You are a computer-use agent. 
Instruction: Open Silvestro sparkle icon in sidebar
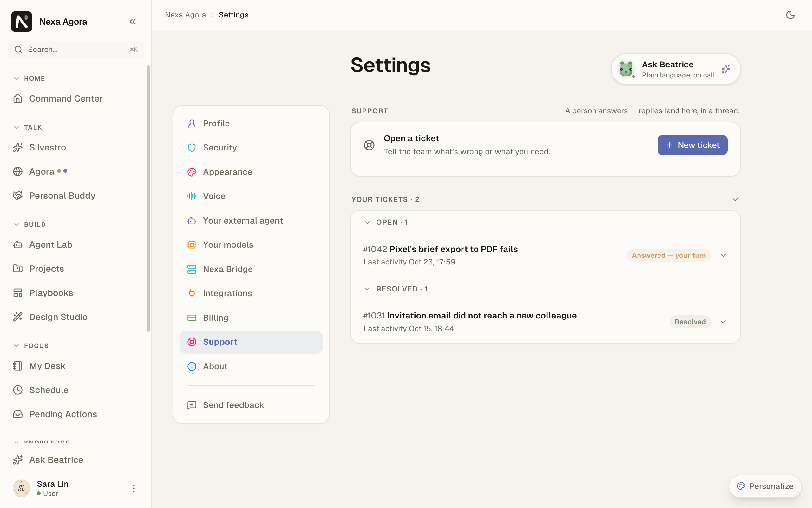[18, 148]
